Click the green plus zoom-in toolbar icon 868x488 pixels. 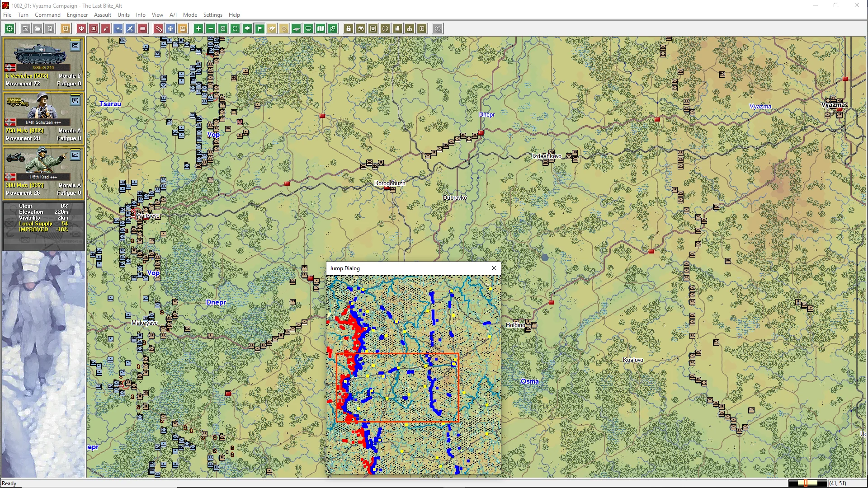(198, 28)
